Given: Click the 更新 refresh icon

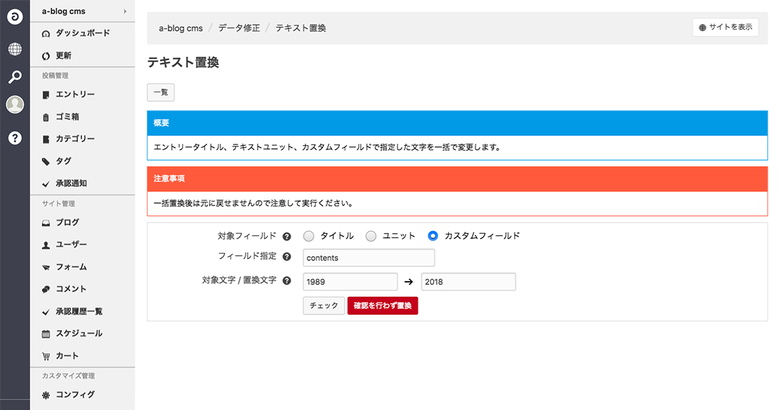Looking at the screenshot, I should click(x=46, y=56).
